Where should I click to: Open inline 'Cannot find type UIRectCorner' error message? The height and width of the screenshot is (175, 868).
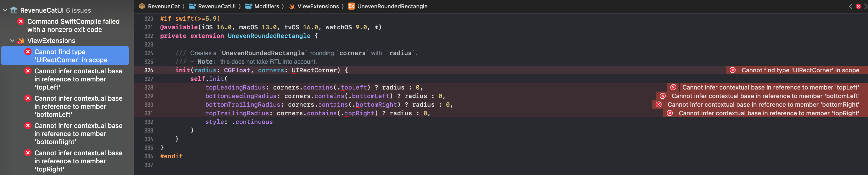pos(800,70)
